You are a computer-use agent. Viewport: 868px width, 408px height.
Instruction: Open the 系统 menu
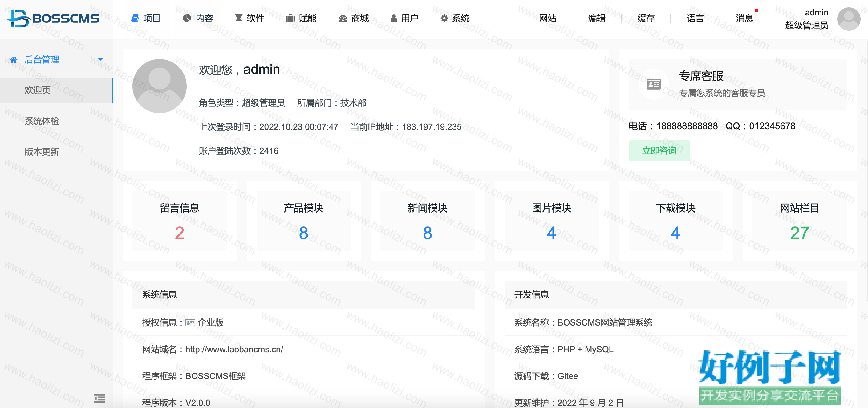[455, 18]
